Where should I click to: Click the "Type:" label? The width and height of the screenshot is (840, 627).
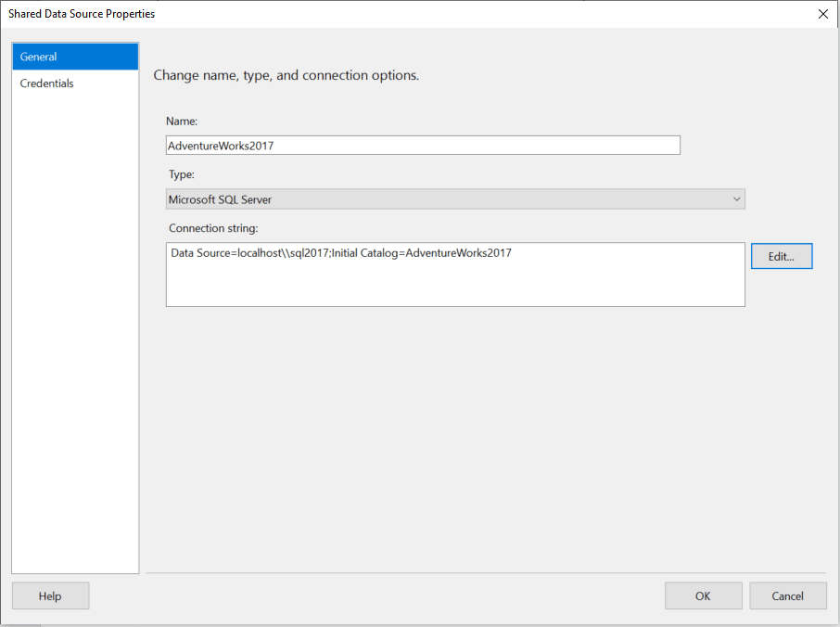coord(182,174)
